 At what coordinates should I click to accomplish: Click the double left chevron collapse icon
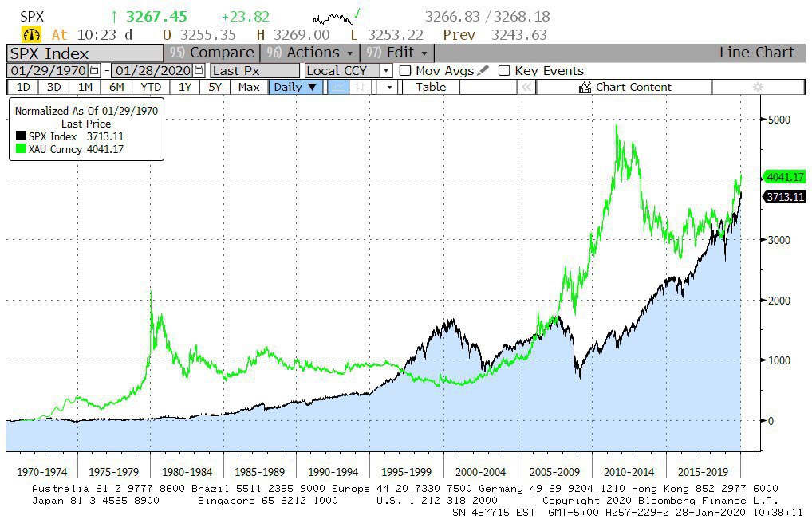click(526, 87)
